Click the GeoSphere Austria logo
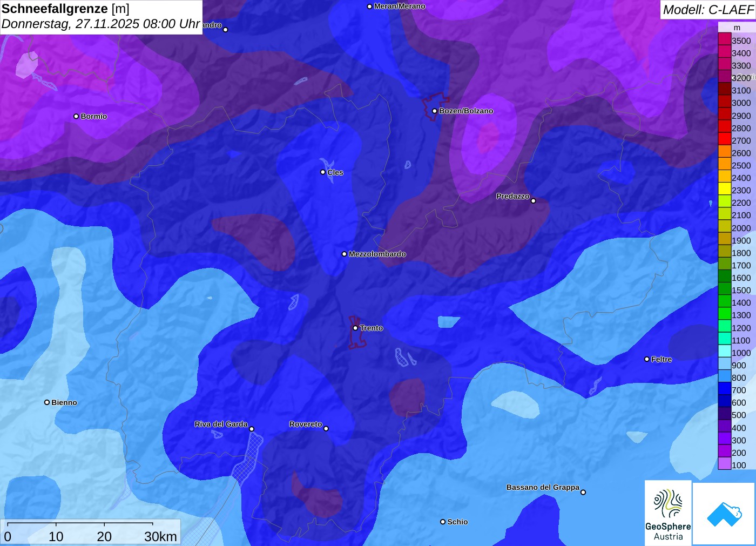756x546 pixels. point(668,513)
